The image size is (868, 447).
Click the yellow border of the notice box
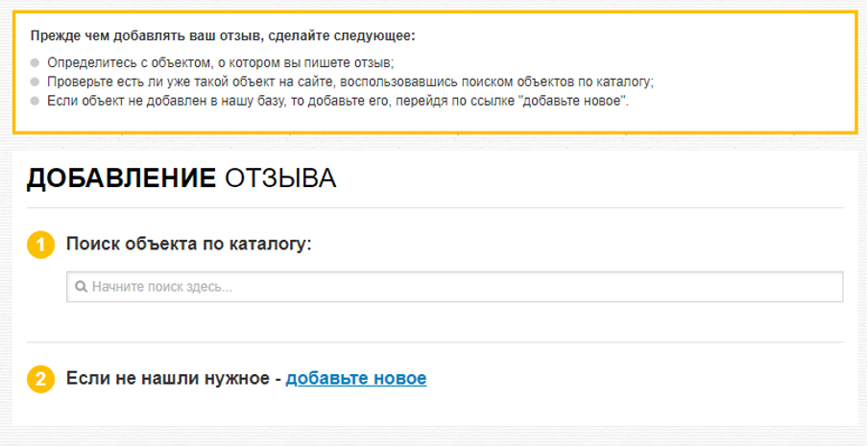pyautogui.click(x=432, y=12)
